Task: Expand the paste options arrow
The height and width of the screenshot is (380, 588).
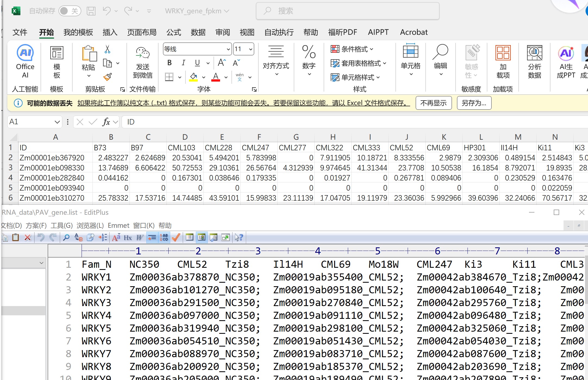Action: click(89, 76)
